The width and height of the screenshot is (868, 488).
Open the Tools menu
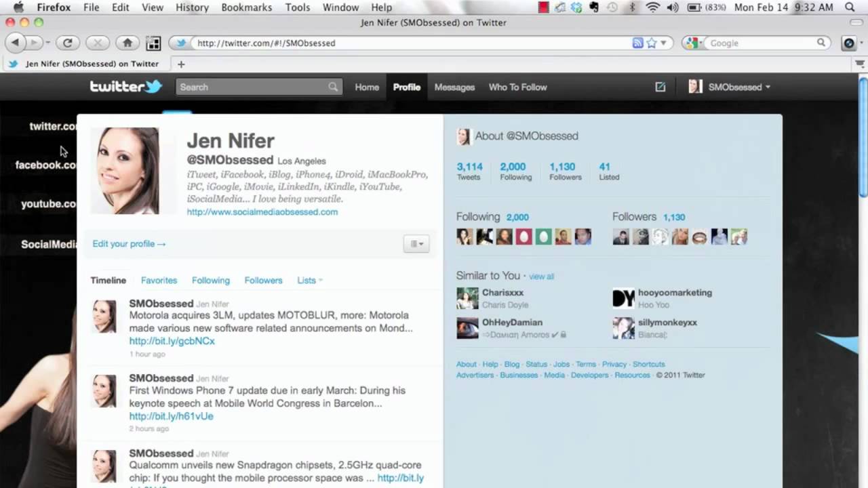(x=298, y=7)
